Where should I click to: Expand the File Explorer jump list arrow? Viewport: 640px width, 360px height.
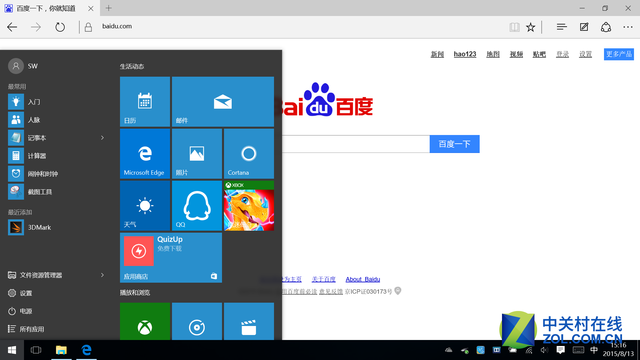pos(102,275)
